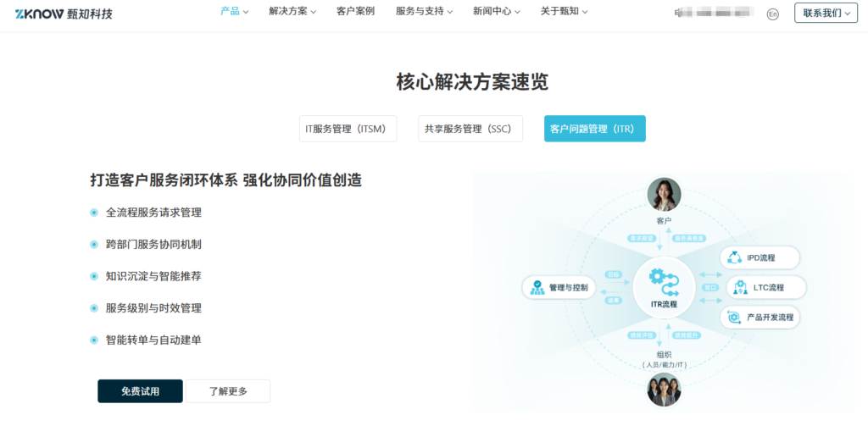Click the 服务级别与时效管理 text
This screenshot has height=448, width=868.
pyautogui.click(x=153, y=308)
